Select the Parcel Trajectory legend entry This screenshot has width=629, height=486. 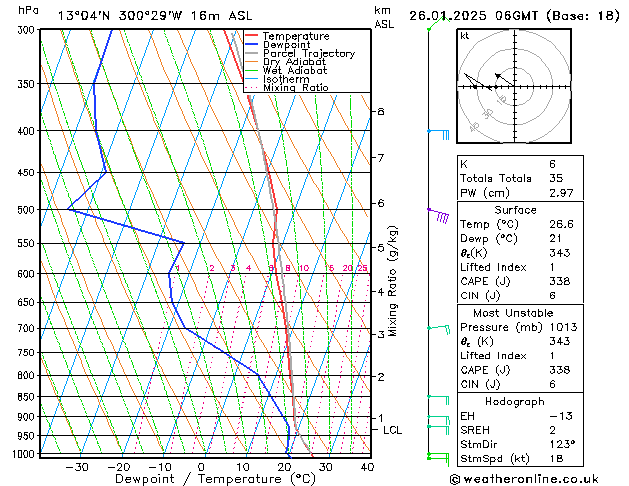pos(300,53)
